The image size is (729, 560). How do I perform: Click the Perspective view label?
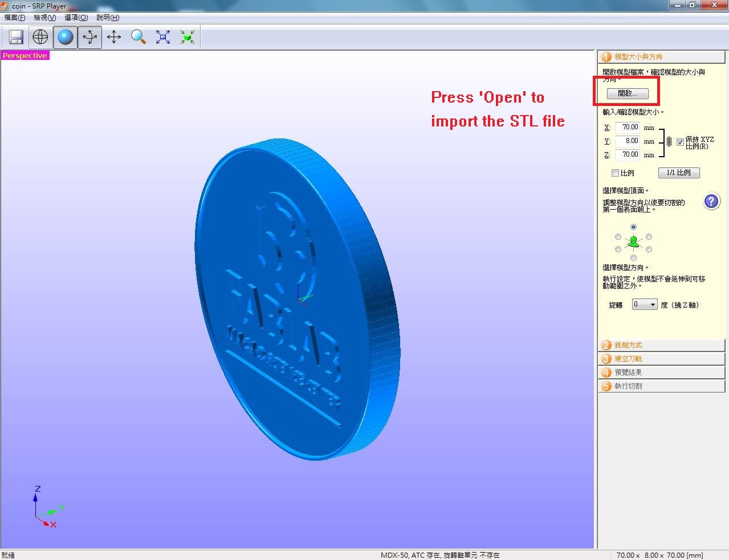25,55
